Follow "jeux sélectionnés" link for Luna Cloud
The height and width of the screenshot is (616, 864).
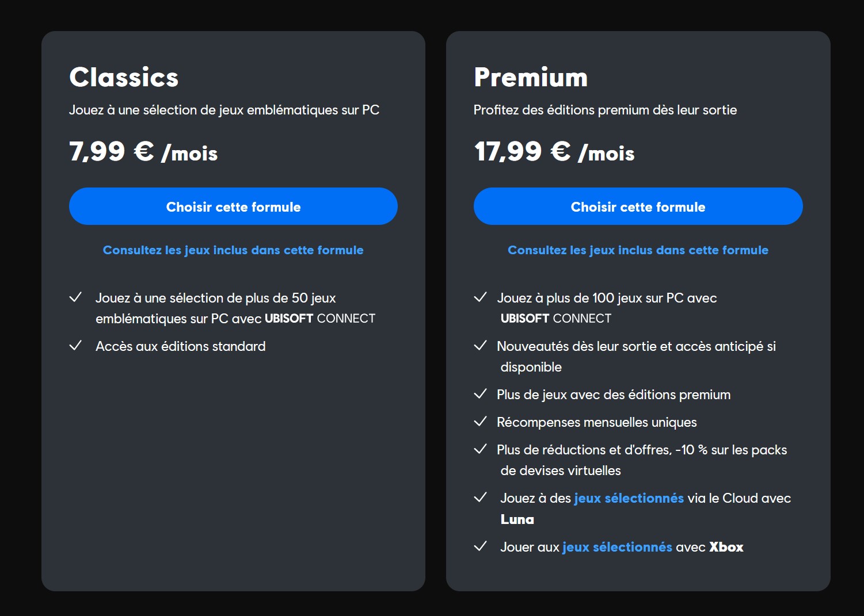629,498
